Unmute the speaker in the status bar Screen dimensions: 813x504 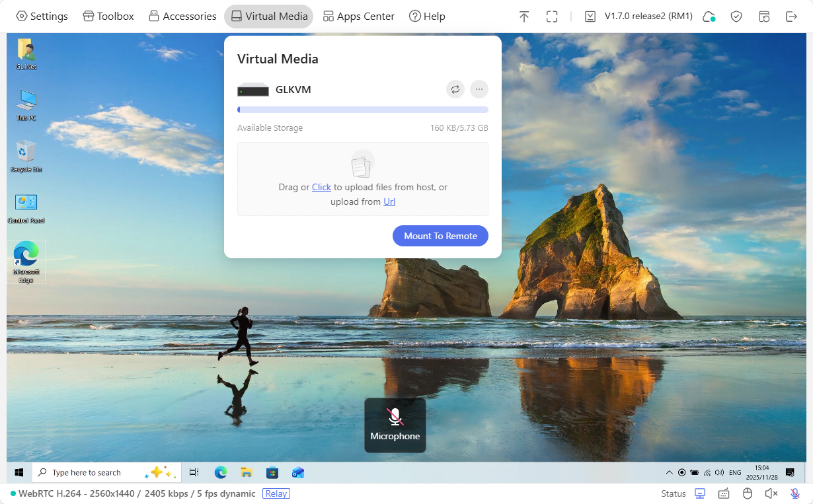(771, 493)
